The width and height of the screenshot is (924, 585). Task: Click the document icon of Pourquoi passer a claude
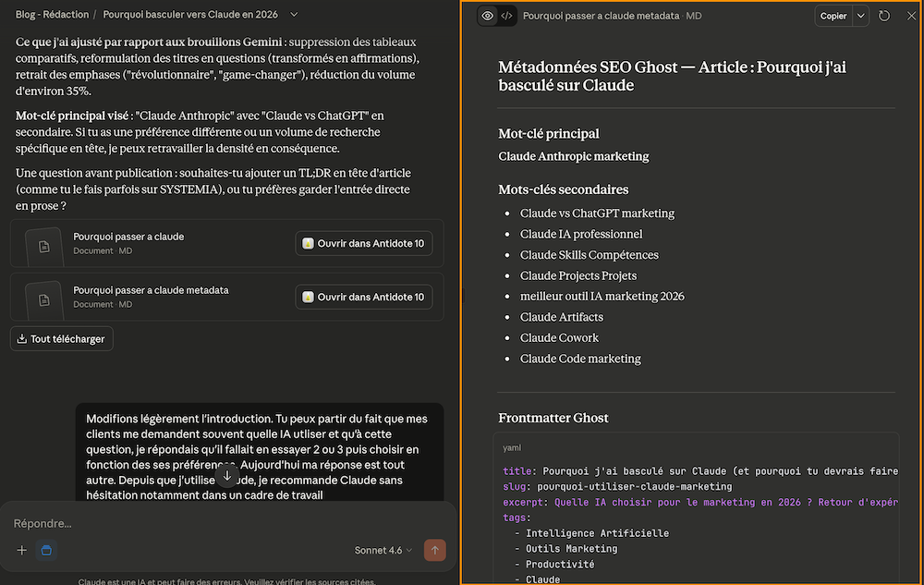point(44,246)
